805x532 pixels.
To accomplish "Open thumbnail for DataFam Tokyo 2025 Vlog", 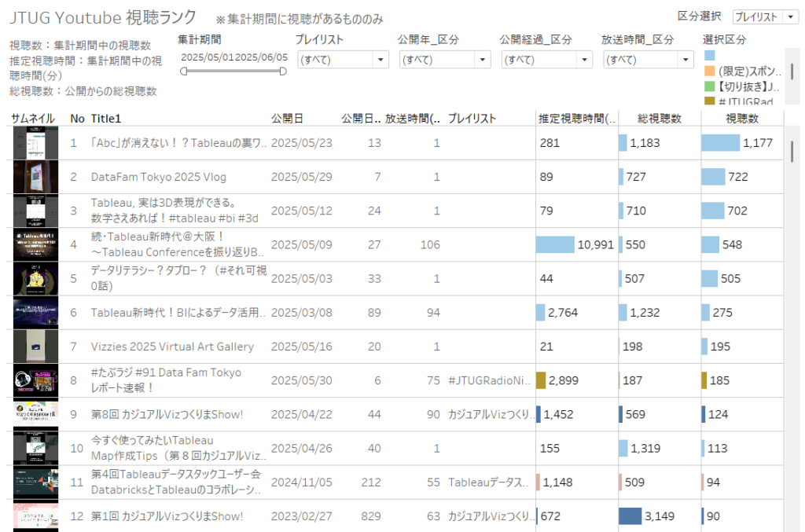I will 35,177.
